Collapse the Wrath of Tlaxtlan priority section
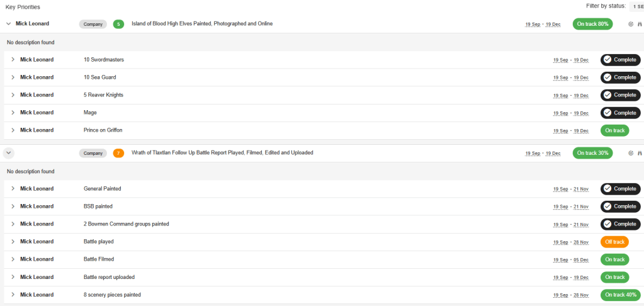 tap(8, 152)
